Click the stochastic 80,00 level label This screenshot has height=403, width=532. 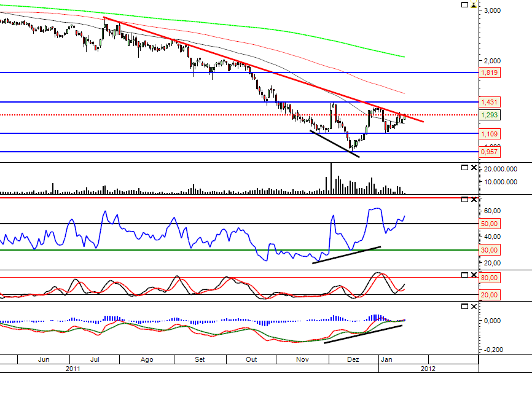[490, 278]
